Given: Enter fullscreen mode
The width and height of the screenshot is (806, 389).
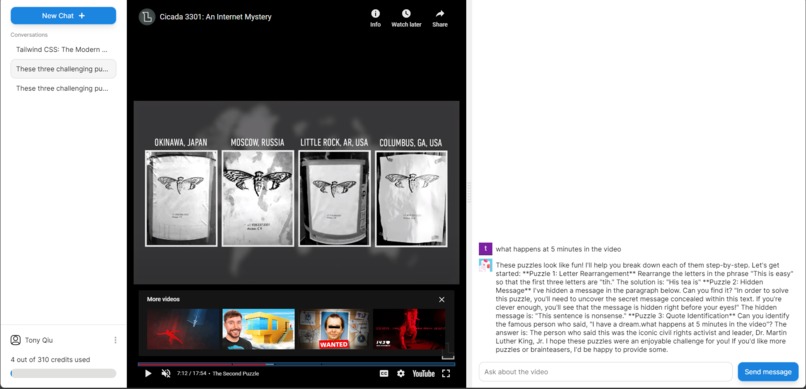Looking at the screenshot, I should 446,374.
